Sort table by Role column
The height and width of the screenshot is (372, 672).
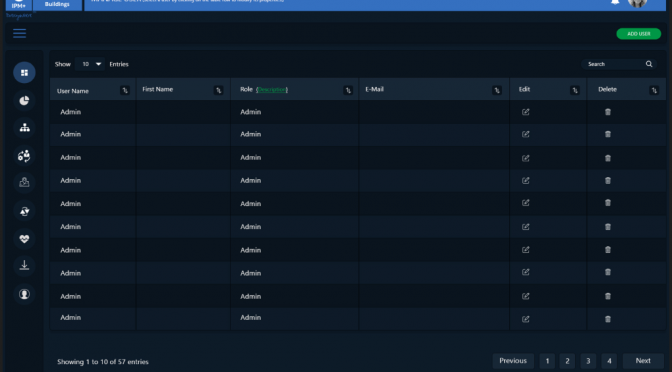tap(348, 90)
